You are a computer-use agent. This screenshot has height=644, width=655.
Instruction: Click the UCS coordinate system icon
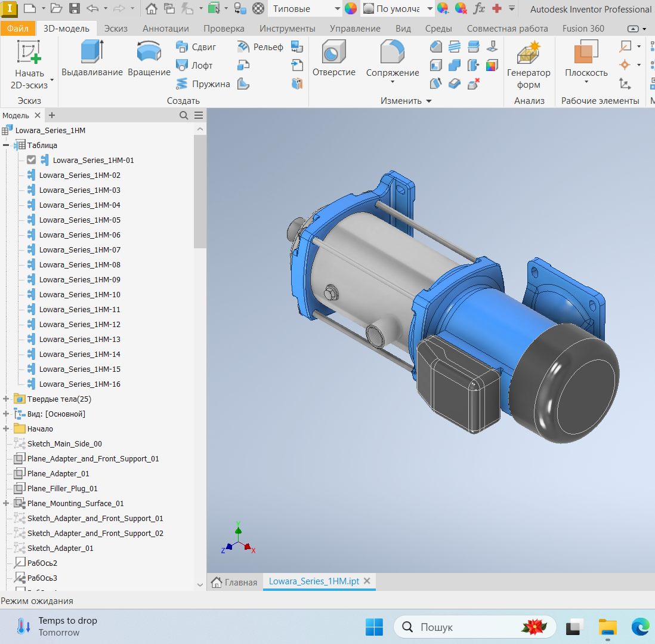(625, 84)
